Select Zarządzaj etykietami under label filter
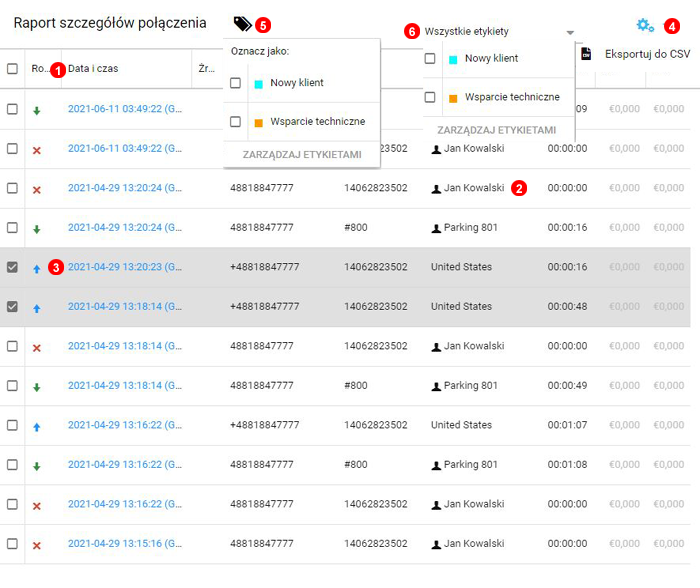The height and width of the screenshot is (588, 700). pyautogui.click(x=497, y=130)
